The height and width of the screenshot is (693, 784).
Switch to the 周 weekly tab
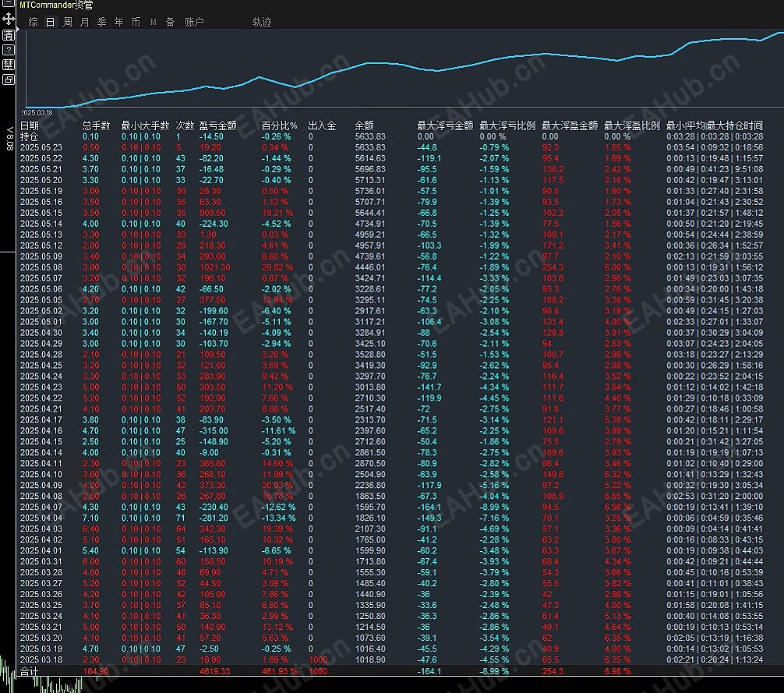coord(68,23)
